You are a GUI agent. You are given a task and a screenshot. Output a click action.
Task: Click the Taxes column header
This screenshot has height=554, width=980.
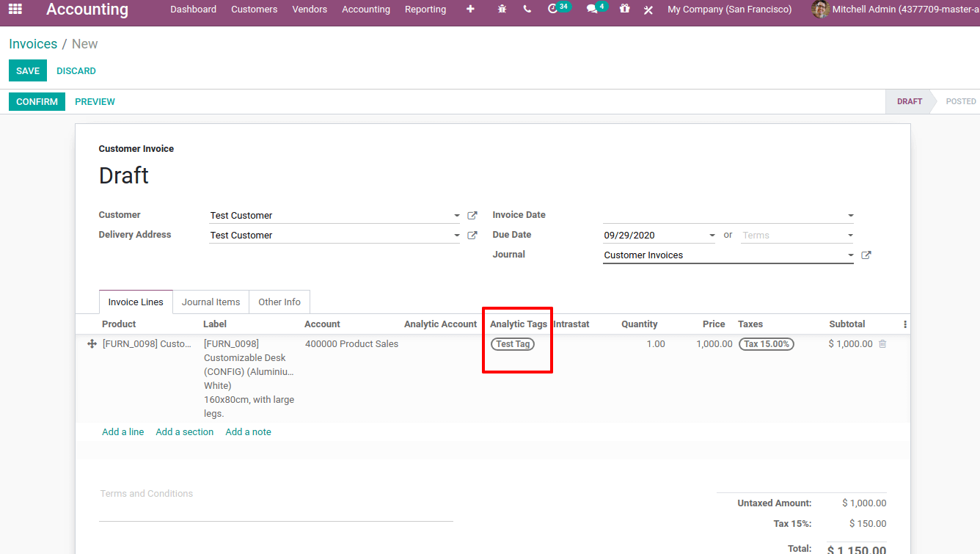750,324
